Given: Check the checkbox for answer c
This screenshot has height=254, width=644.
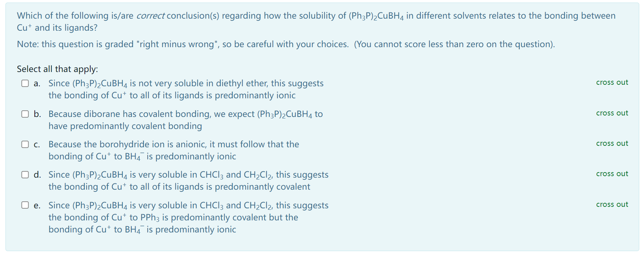Looking at the screenshot, I should tap(25, 144).
